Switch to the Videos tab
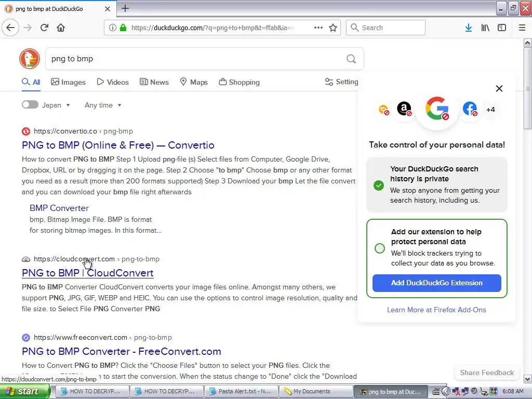The image size is (532, 399). coord(113,82)
